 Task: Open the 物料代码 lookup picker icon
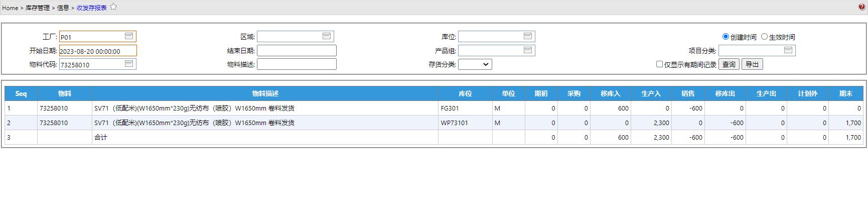click(x=129, y=64)
